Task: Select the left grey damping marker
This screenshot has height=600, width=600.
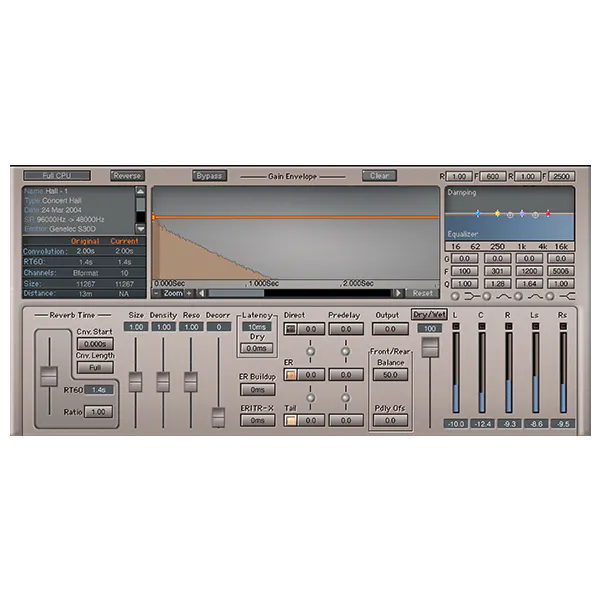Action: pos(510,215)
